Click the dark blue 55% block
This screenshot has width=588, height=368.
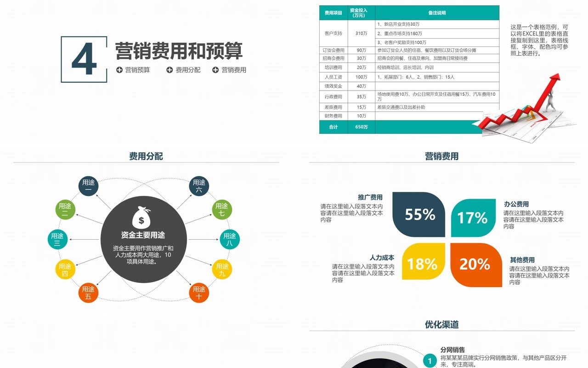click(x=419, y=214)
